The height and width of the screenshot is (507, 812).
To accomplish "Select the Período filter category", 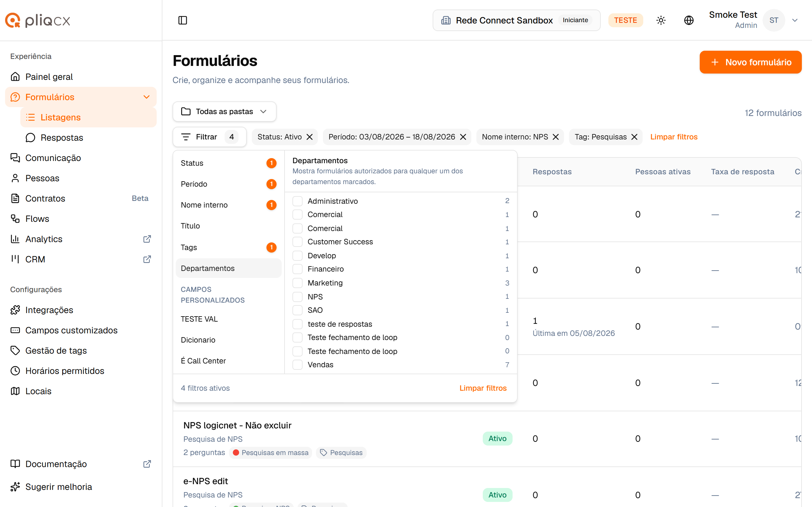I will [x=228, y=184].
